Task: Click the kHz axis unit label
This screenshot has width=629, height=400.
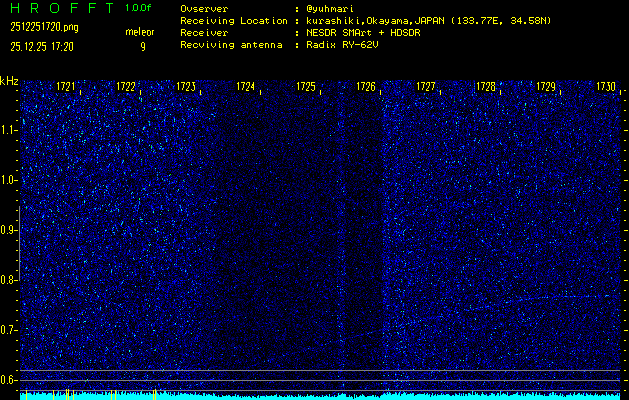Action: [x=9, y=81]
